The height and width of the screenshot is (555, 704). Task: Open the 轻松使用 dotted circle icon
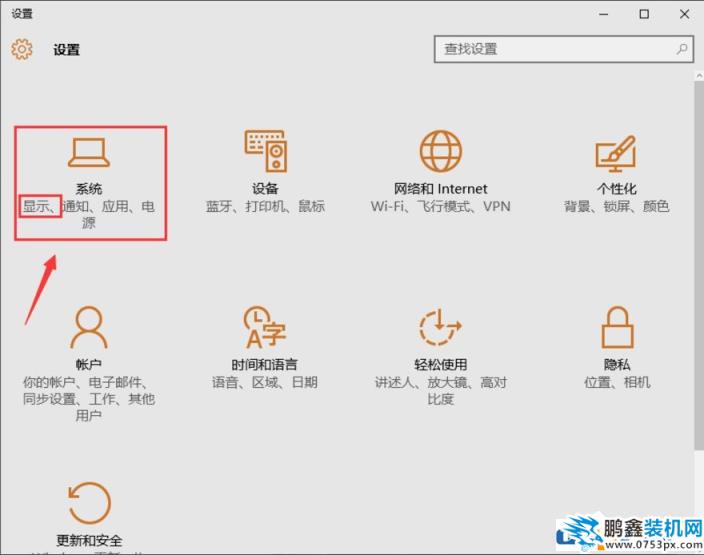[x=440, y=327]
